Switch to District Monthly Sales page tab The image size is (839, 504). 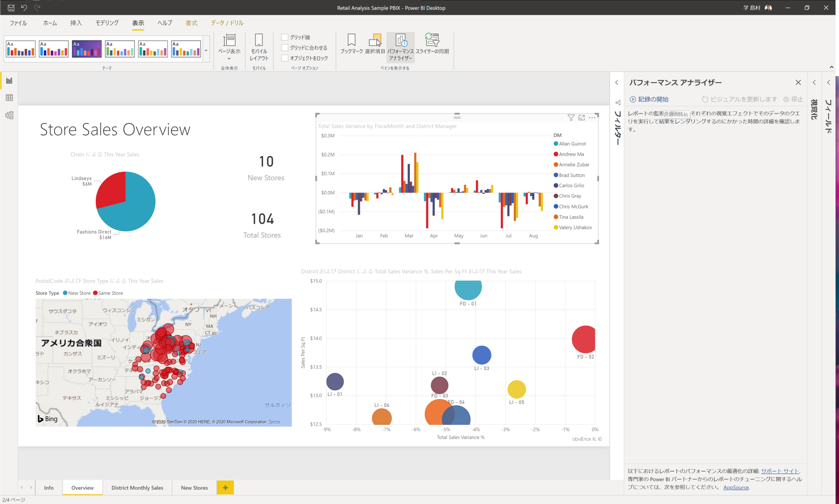(x=137, y=488)
